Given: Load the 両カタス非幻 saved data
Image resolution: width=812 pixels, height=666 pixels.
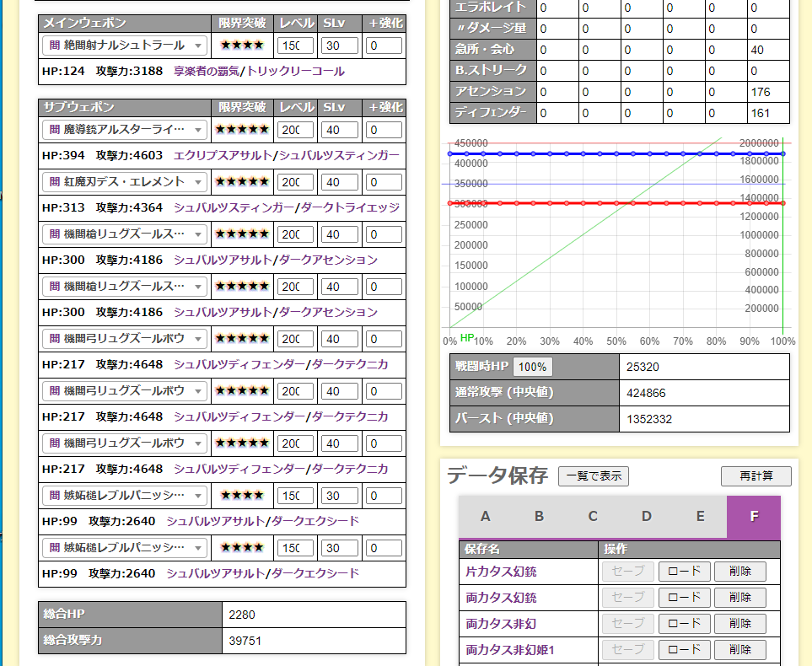Looking at the screenshot, I should (x=684, y=624).
